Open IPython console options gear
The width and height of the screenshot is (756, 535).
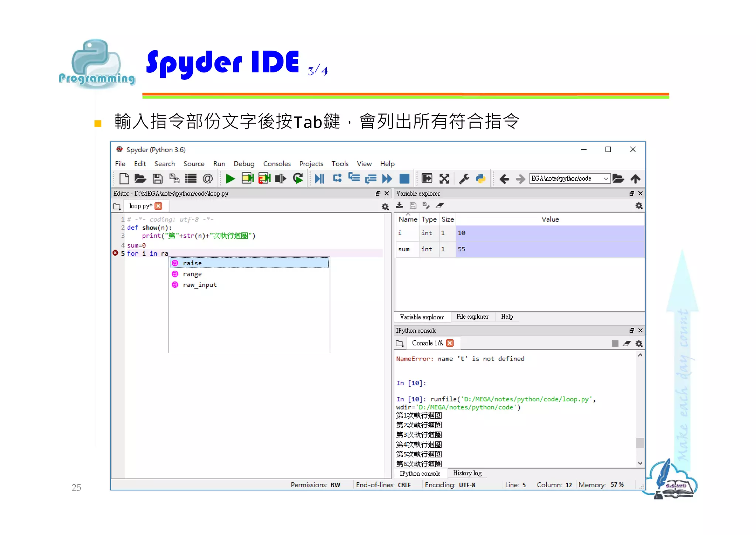point(639,344)
